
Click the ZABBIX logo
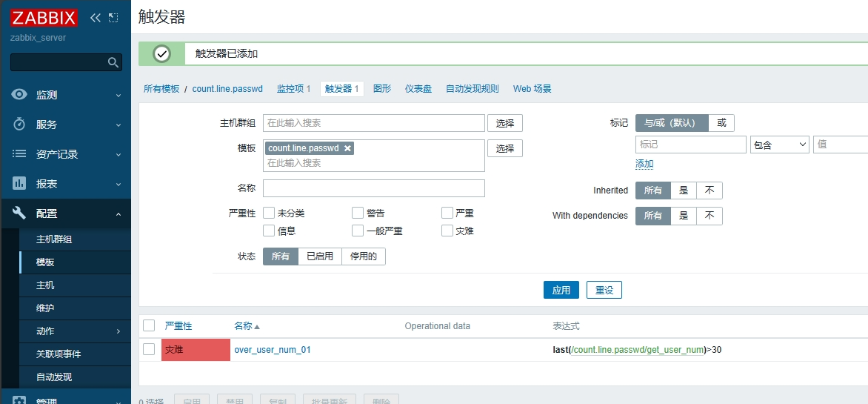tap(44, 17)
